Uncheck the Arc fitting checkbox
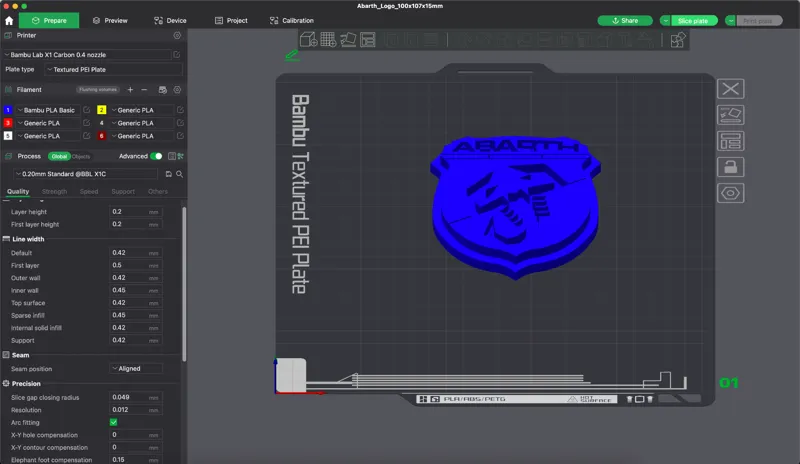This screenshot has height=464, width=800. 113,422
